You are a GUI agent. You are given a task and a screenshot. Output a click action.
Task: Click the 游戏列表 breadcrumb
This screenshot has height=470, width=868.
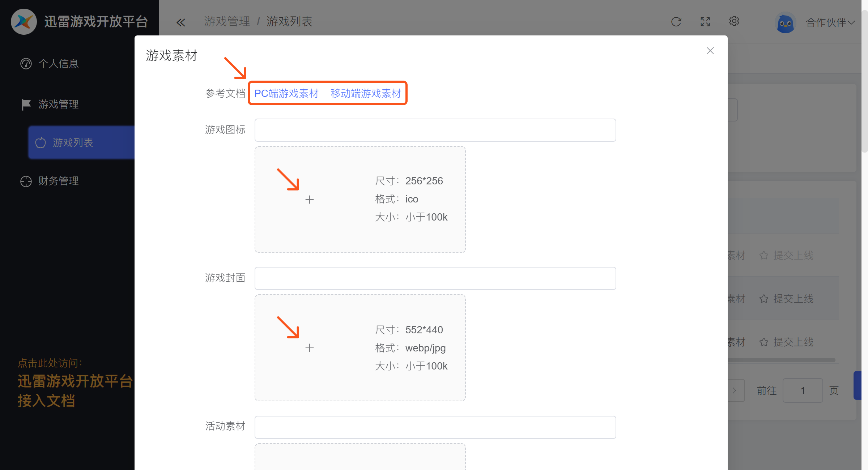[289, 21]
